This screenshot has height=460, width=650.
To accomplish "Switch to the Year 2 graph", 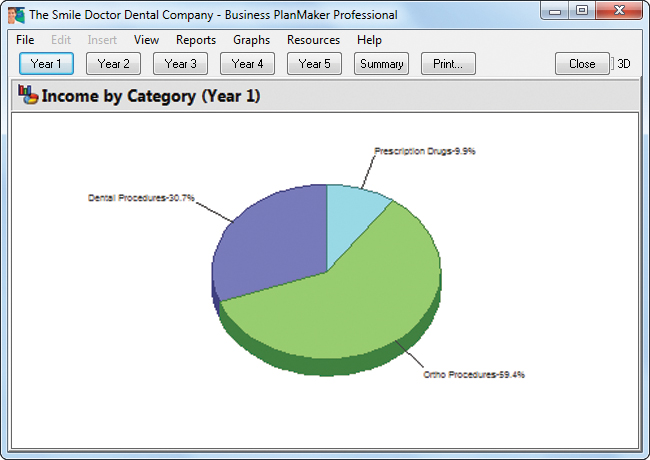I will click(x=113, y=63).
